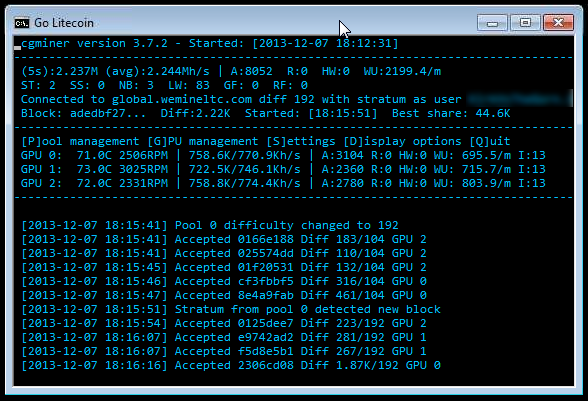Select the [P]ool management option

point(80,141)
